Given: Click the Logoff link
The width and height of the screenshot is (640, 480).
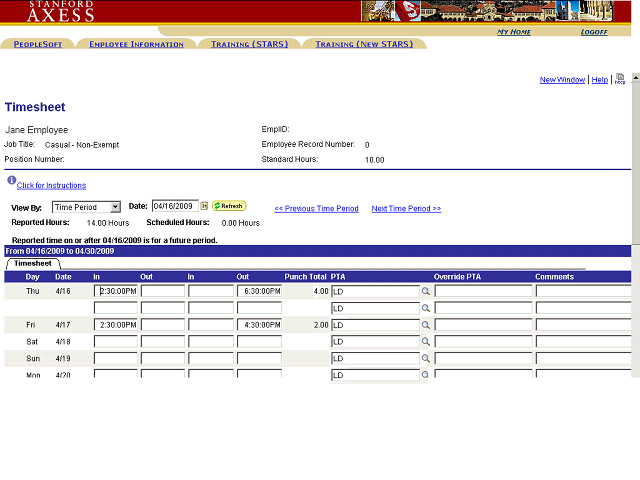Looking at the screenshot, I should pos(594,32).
